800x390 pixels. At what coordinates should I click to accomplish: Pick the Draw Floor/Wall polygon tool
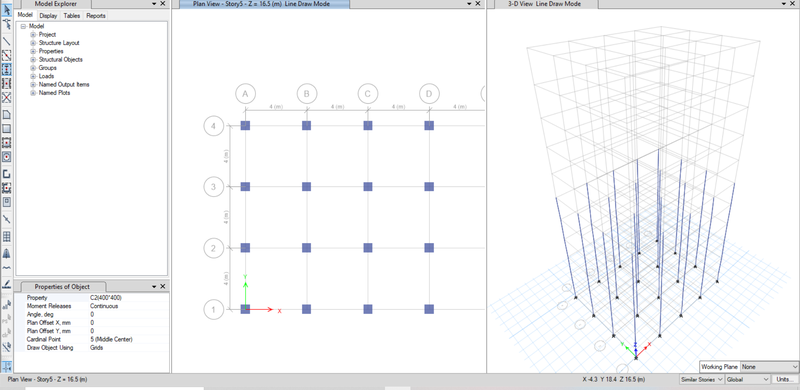tap(7, 114)
